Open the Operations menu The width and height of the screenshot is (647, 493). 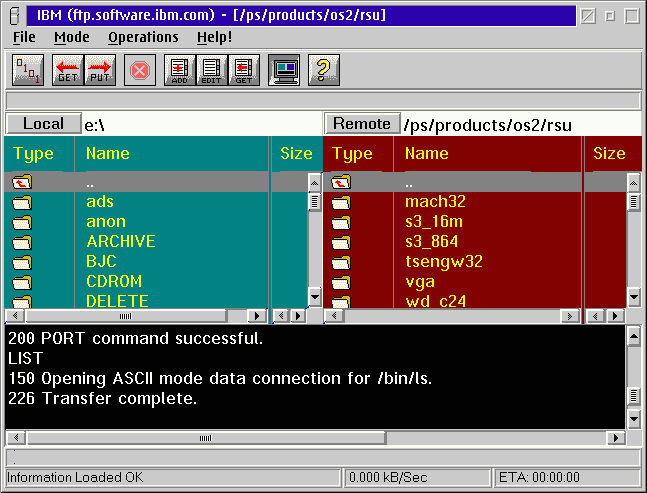click(x=143, y=38)
